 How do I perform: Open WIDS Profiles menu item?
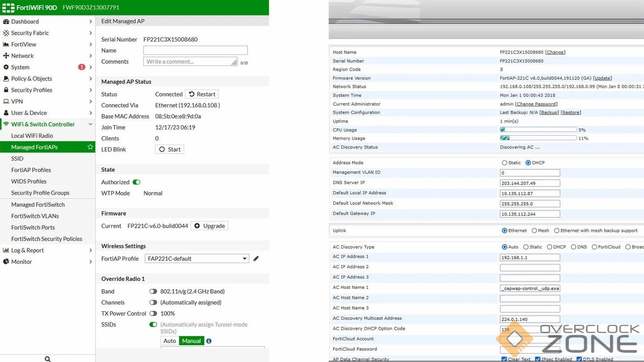(29, 181)
